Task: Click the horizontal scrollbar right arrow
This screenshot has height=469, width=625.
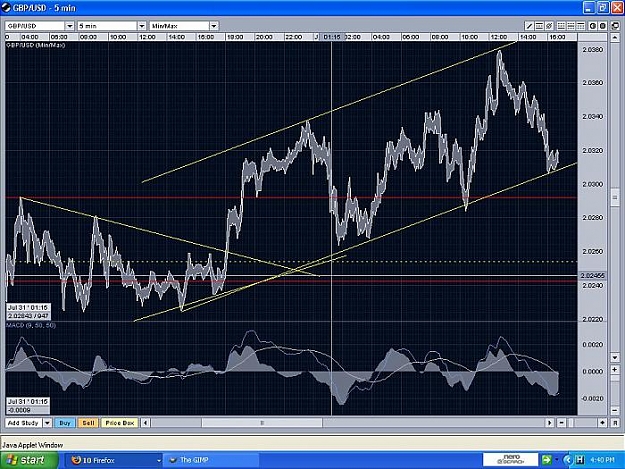Action: [x=550, y=423]
